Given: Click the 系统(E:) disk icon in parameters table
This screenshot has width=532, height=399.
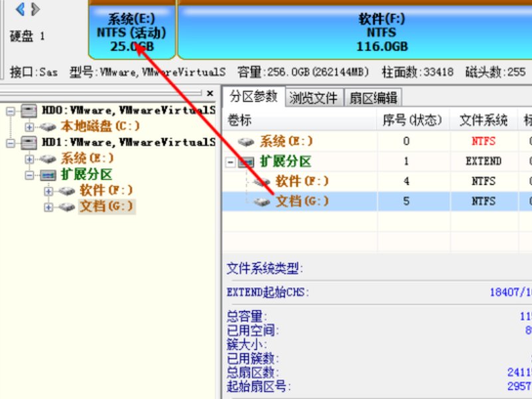Looking at the screenshot, I should tap(247, 140).
